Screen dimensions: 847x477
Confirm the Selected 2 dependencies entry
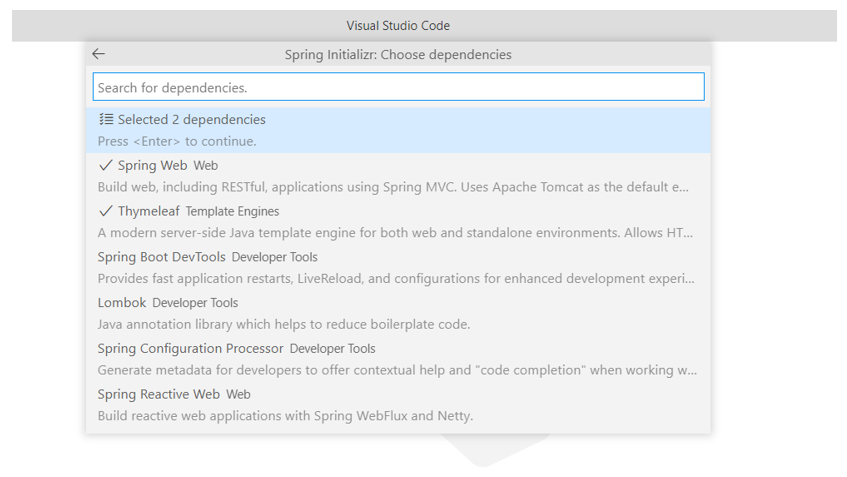pos(398,130)
